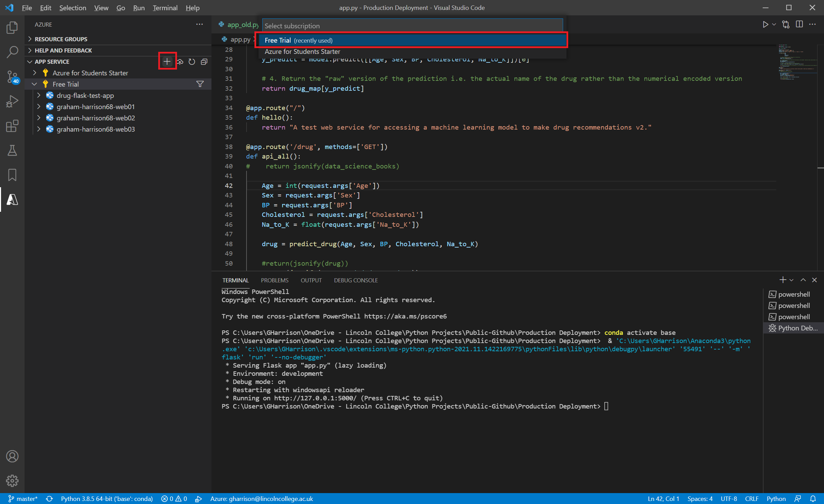This screenshot has height=504, width=824.
Task: Expand drug-flask-test-app tree node
Action: pos(39,95)
